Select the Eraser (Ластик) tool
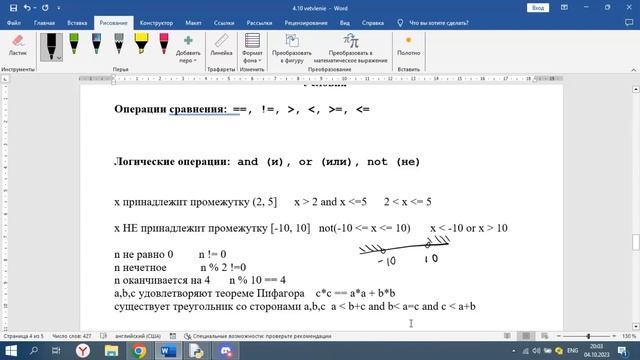Screen dimensions: 640x360 pos(18,45)
